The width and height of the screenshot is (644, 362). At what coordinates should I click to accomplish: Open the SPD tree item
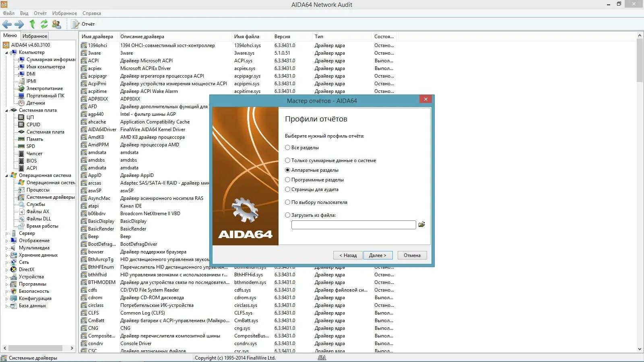click(x=31, y=146)
